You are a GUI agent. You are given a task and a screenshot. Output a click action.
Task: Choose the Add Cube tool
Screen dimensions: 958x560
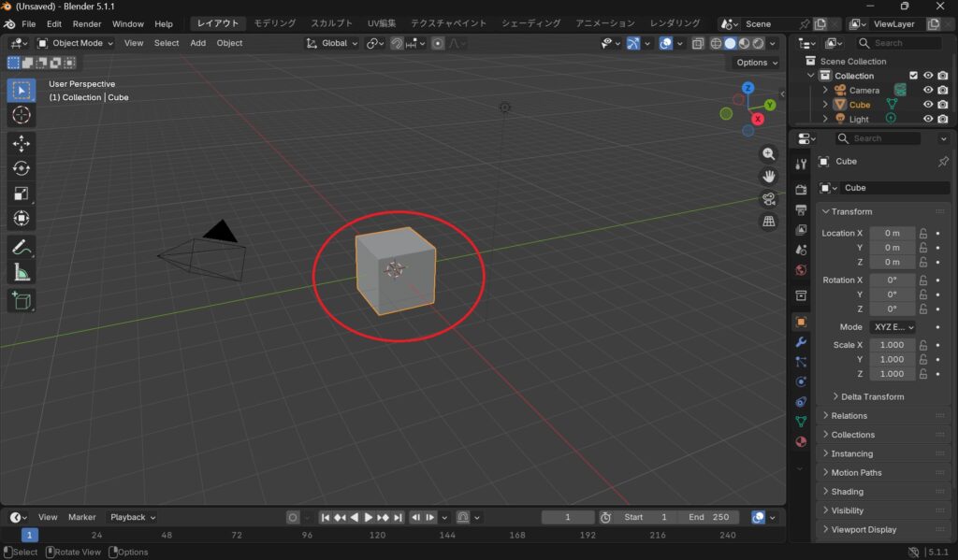(x=22, y=301)
